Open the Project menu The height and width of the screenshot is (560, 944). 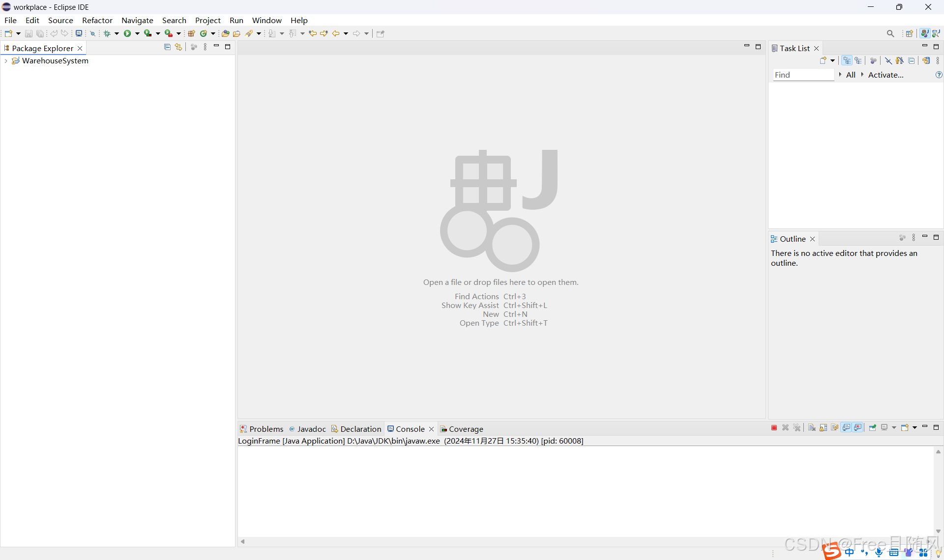click(x=208, y=20)
